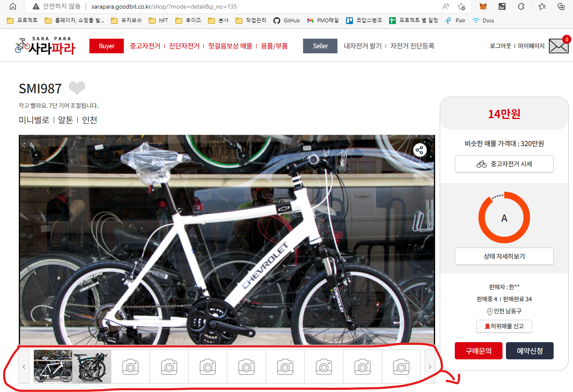Open the mail envelope inbox icon

tap(558, 46)
